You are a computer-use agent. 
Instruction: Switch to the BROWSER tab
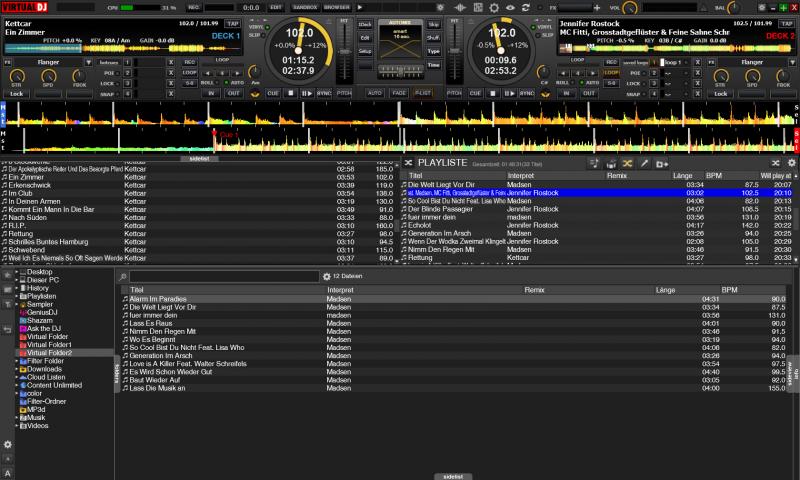pos(336,7)
